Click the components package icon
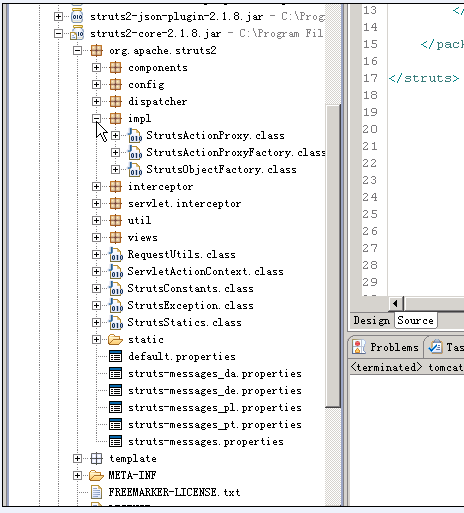464x513 pixels. click(115, 67)
